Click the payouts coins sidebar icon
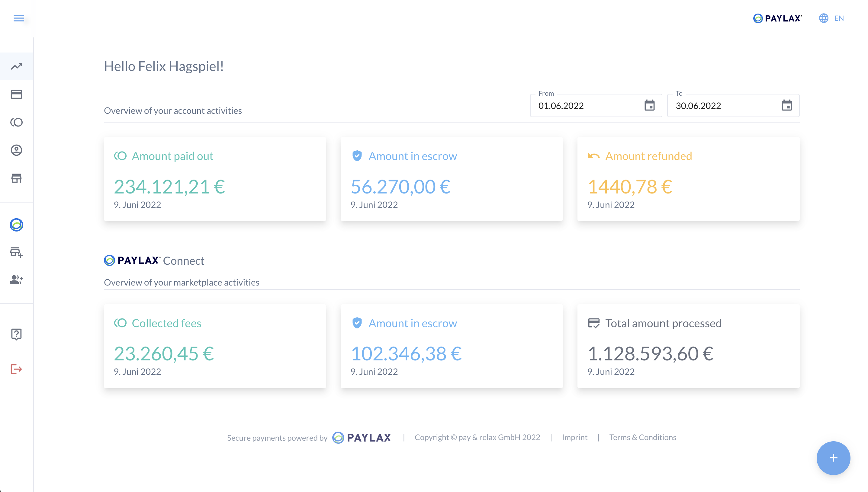This screenshot has height=492, width=868. (16, 122)
